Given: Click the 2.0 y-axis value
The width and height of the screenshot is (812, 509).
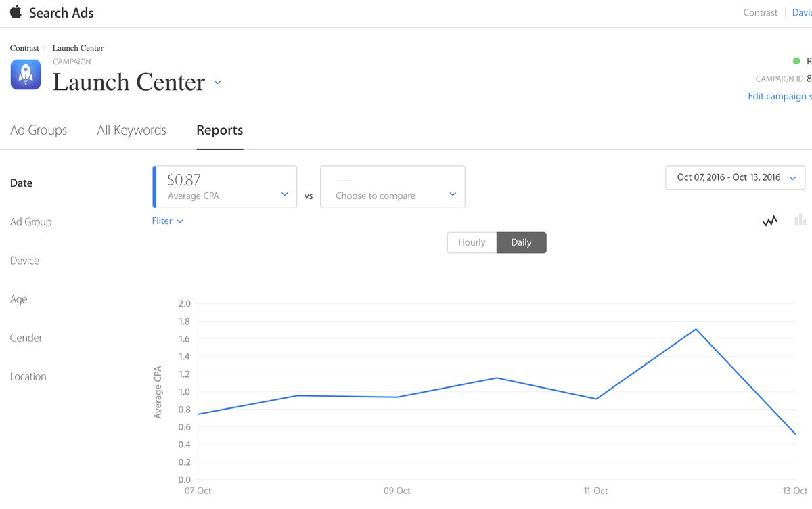Looking at the screenshot, I should [x=184, y=303].
